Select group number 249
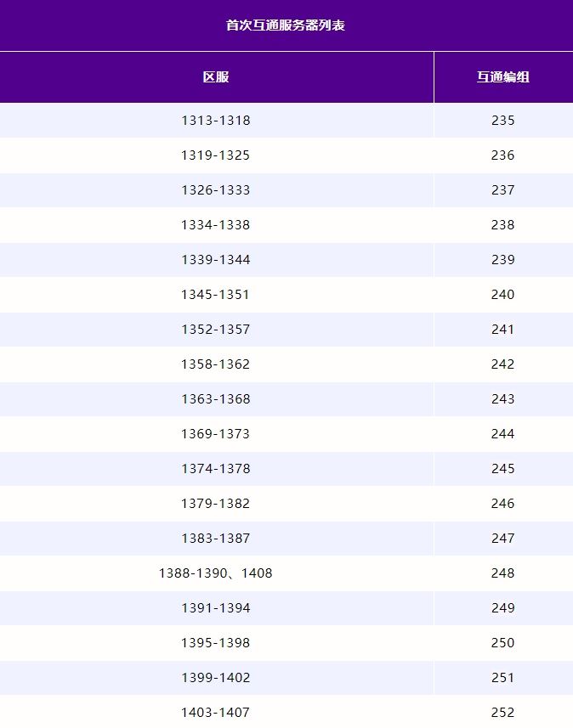The height and width of the screenshot is (728, 573). pos(502,607)
